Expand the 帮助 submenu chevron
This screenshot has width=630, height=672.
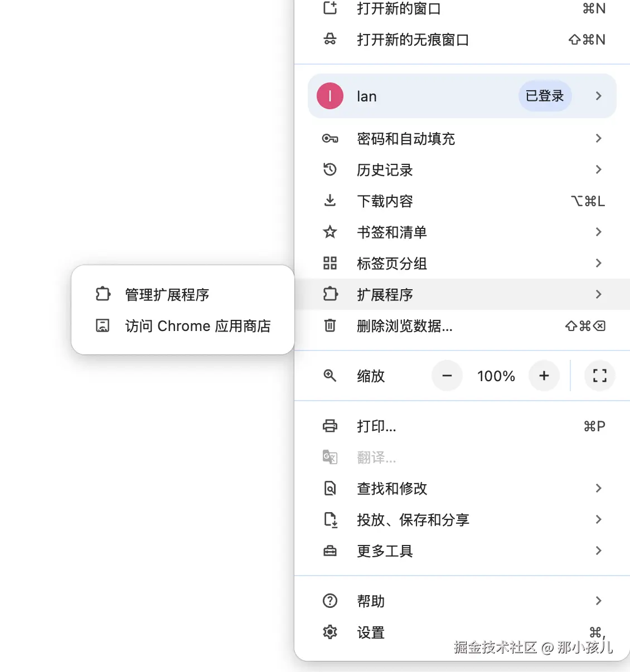click(x=598, y=601)
